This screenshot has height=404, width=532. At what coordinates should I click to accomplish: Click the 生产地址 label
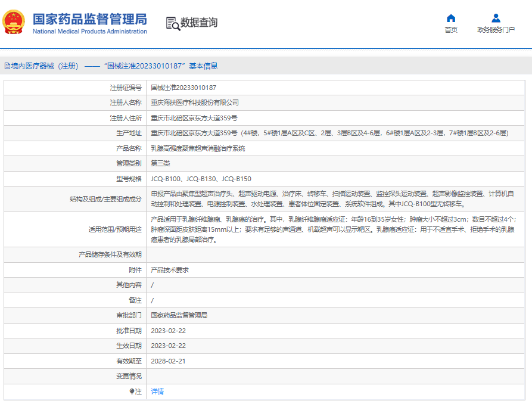(129, 133)
